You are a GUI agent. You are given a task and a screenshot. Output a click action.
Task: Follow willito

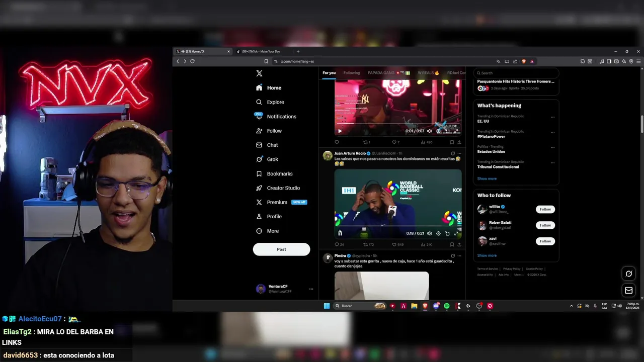545,209
